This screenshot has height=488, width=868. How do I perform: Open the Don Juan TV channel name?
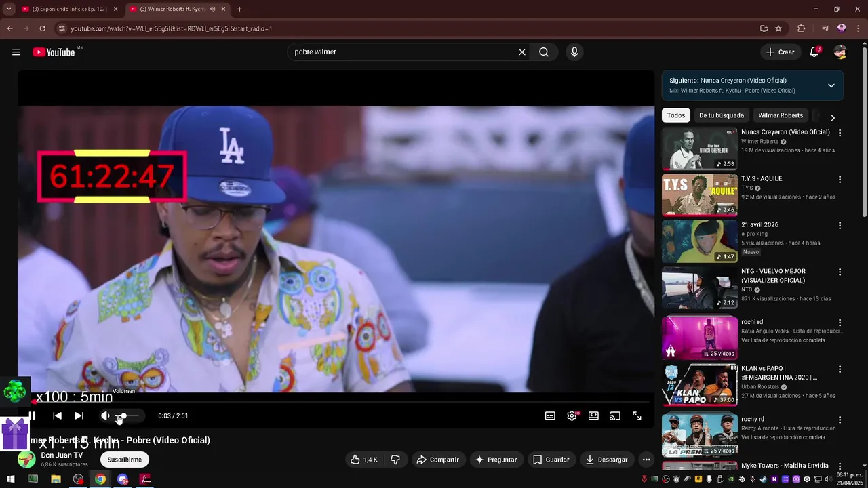tap(62, 455)
